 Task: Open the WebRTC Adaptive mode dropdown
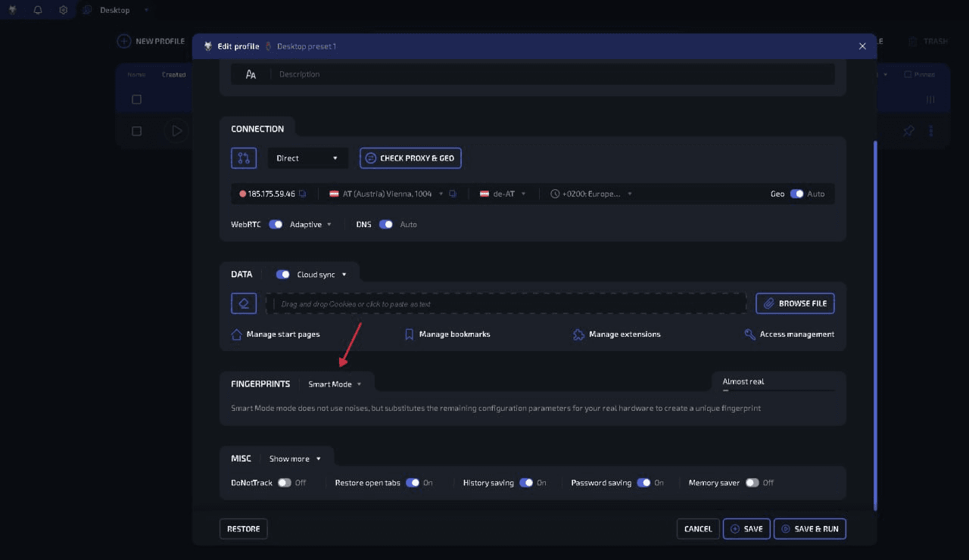click(x=311, y=224)
